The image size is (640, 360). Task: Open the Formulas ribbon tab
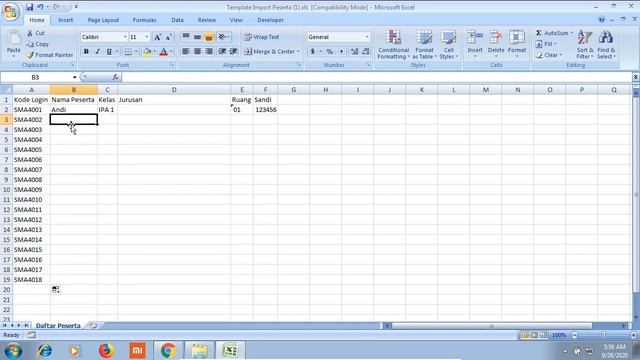[144, 20]
